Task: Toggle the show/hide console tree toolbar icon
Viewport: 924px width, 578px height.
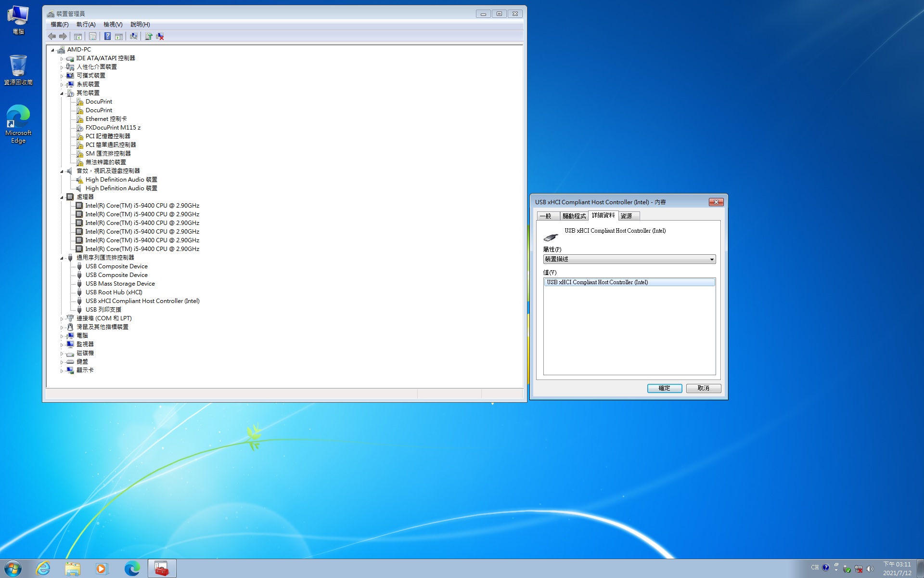Action: click(x=78, y=36)
